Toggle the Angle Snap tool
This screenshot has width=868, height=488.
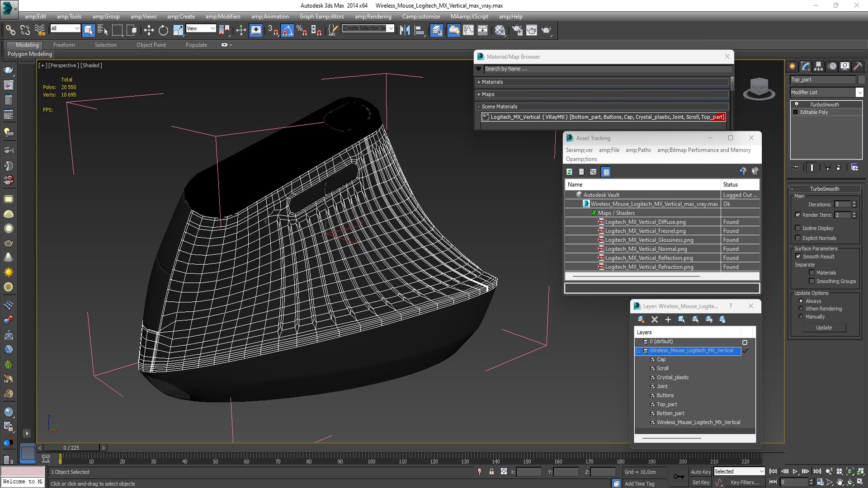288,30
